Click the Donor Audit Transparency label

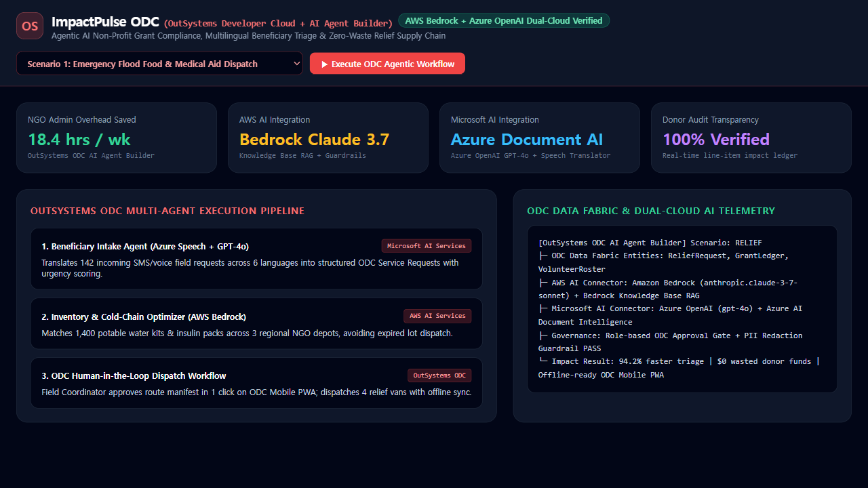click(711, 120)
